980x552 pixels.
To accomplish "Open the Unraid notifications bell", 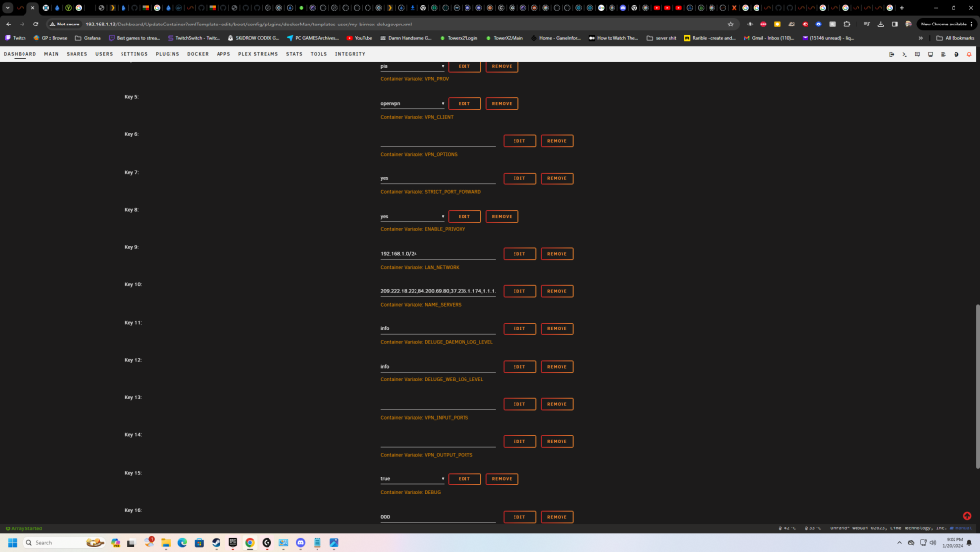I will (969, 54).
